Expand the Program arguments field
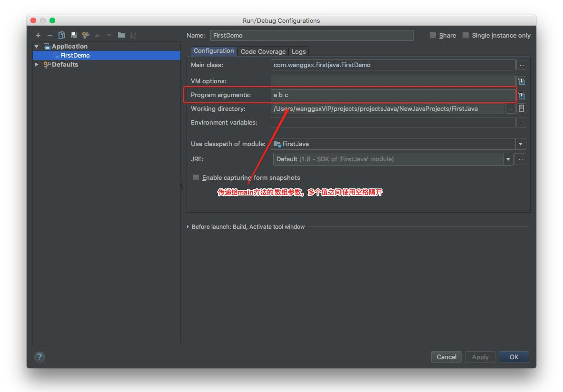 tap(522, 95)
